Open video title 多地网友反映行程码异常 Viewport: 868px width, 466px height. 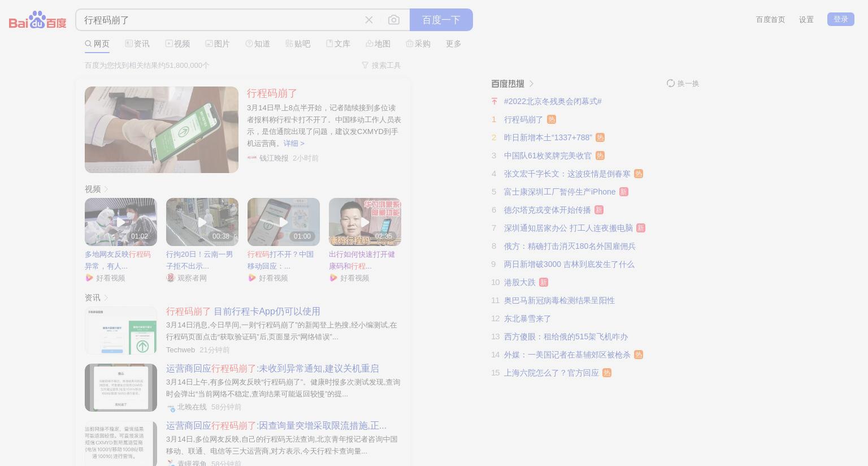118,260
